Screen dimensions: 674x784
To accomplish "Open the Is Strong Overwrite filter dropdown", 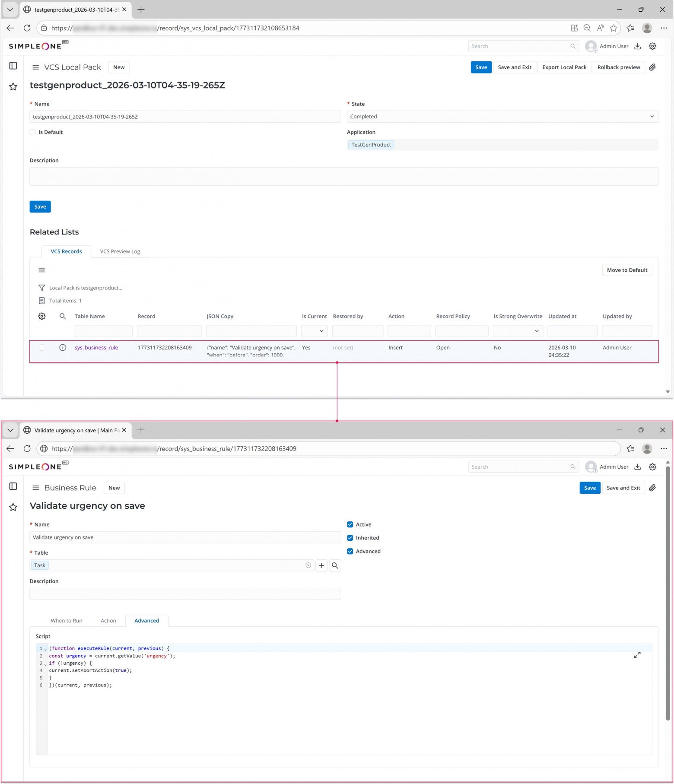I will point(517,331).
